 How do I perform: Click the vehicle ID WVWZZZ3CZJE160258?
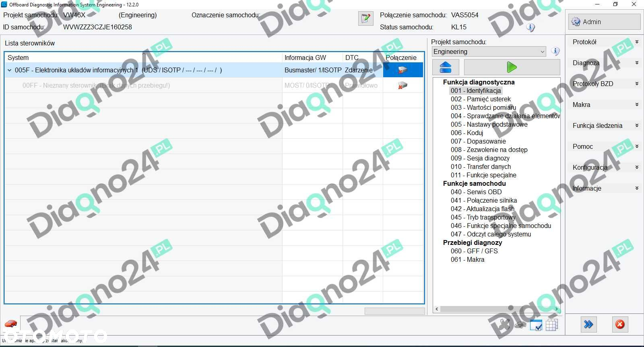tap(97, 27)
